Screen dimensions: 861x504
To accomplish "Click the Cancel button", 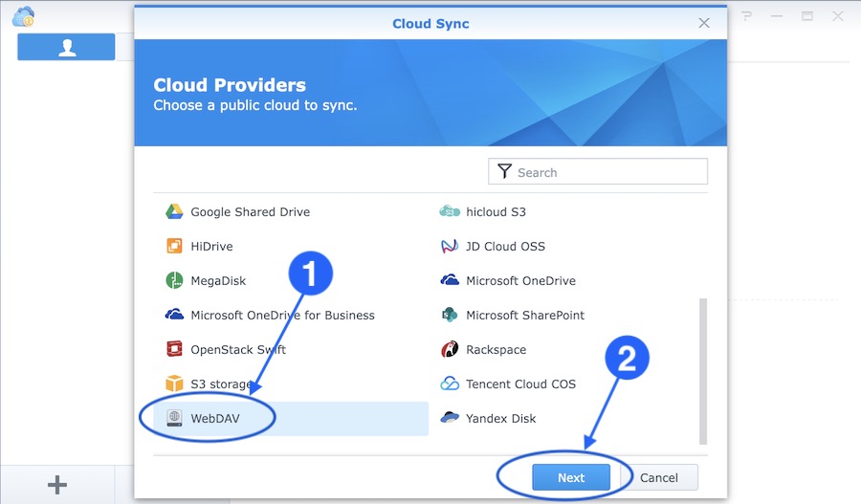I will click(x=659, y=477).
